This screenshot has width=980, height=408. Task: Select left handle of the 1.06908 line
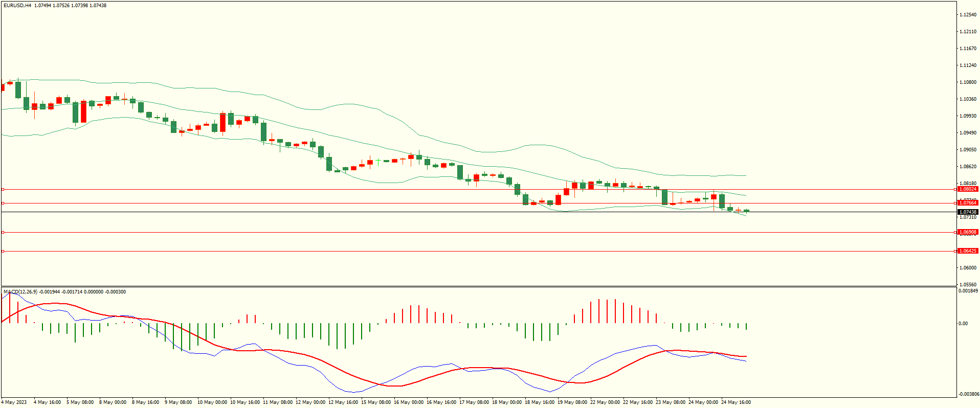pyautogui.click(x=3, y=232)
